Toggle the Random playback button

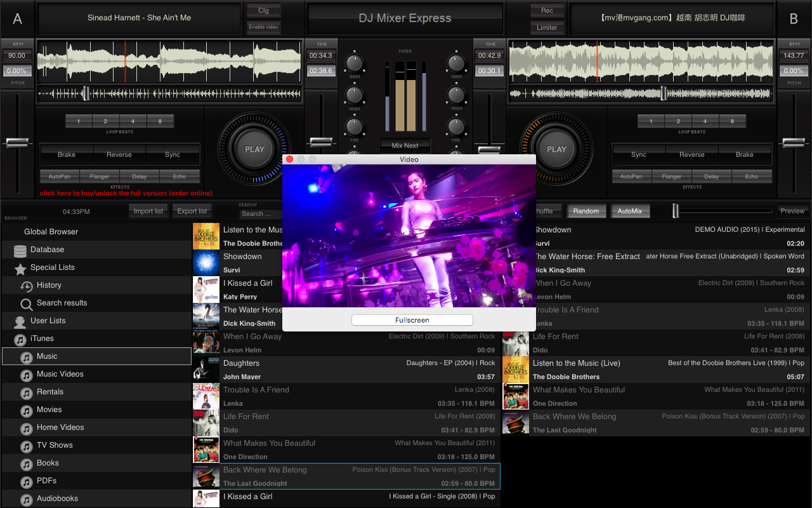(586, 211)
